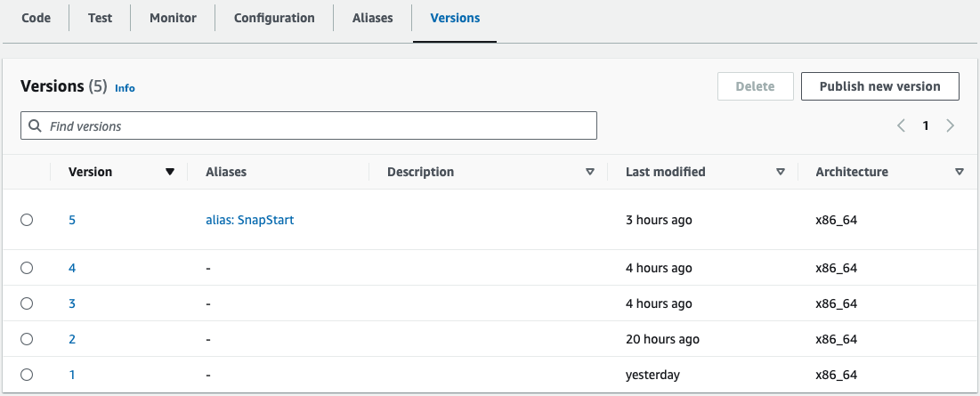The width and height of the screenshot is (980, 396).
Task: Click the Publish new version button
Action: (x=879, y=86)
